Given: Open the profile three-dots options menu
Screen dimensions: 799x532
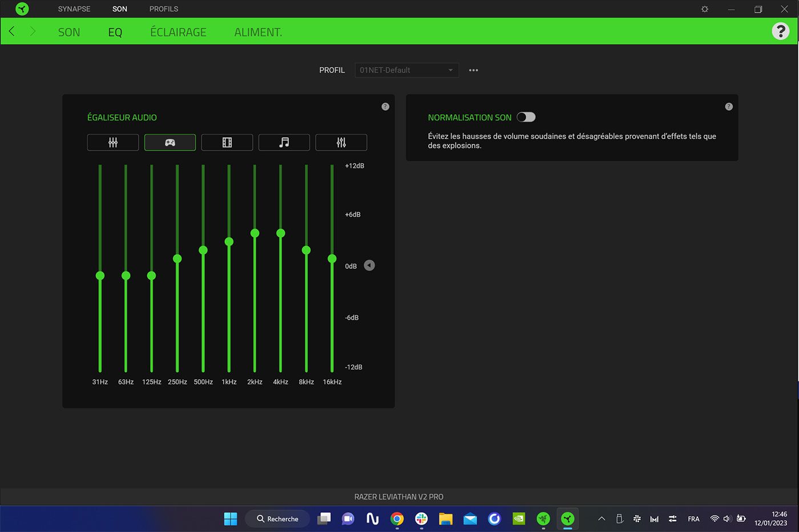Looking at the screenshot, I should [x=473, y=70].
